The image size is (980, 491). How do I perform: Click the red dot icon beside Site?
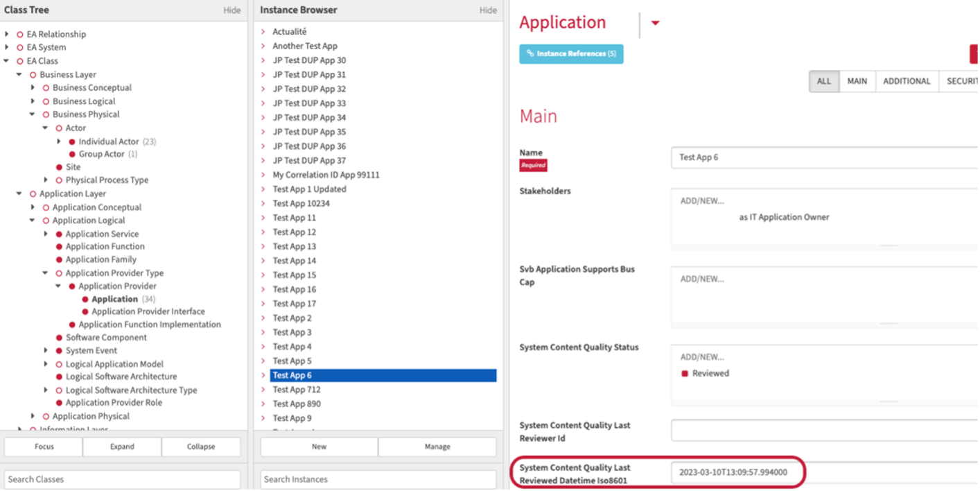[x=59, y=167]
